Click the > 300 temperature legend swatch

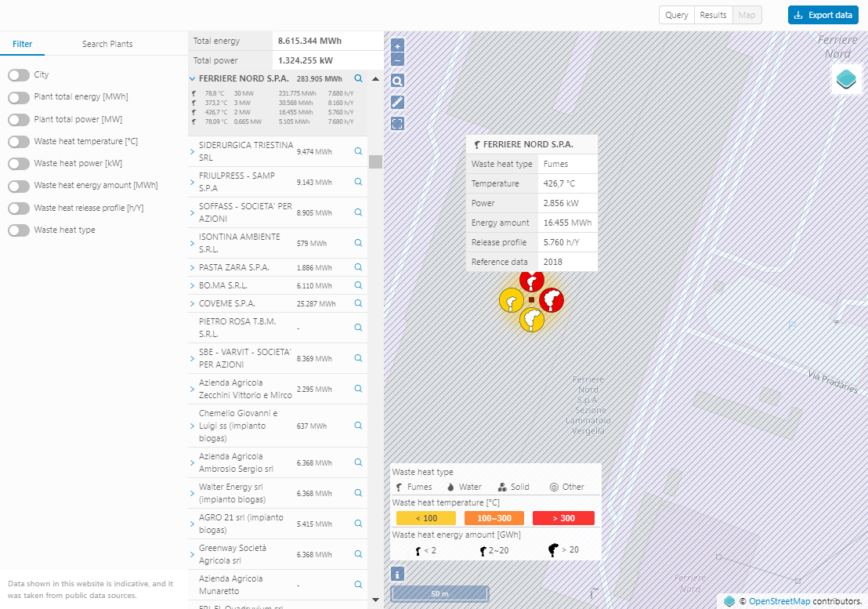pyautogui.click(x=563, y=518)
